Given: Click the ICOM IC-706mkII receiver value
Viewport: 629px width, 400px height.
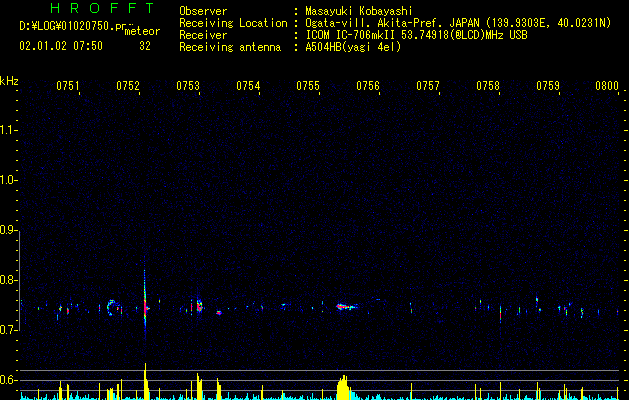Looking at the screenshot, I should [416, 35].
